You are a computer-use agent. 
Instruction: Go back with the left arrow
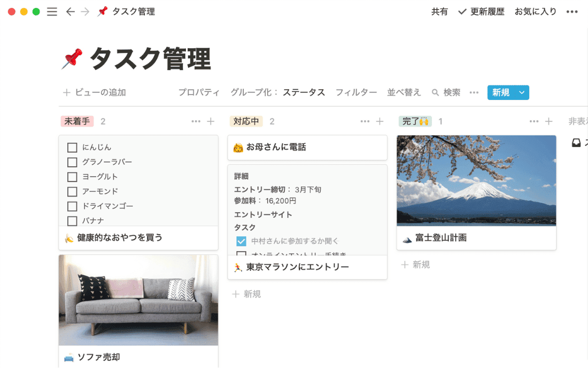pyautogui.click(x=70, y=12)
